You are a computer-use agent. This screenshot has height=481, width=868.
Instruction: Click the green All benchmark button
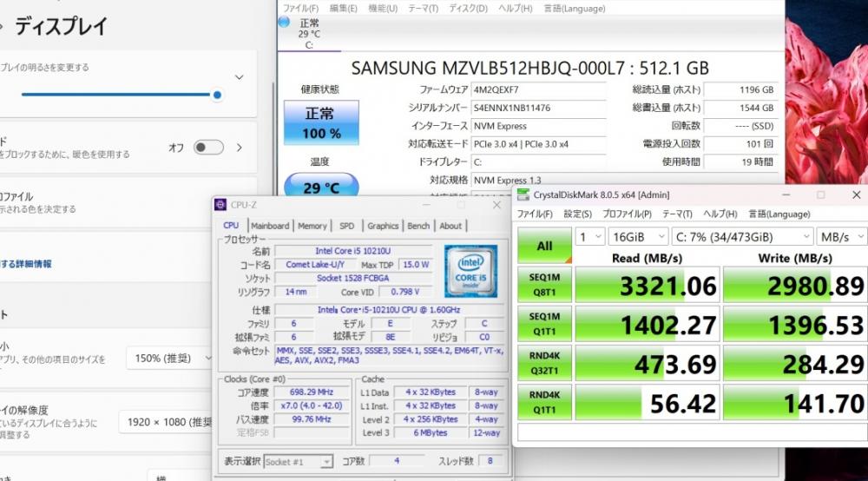point(545,246)
